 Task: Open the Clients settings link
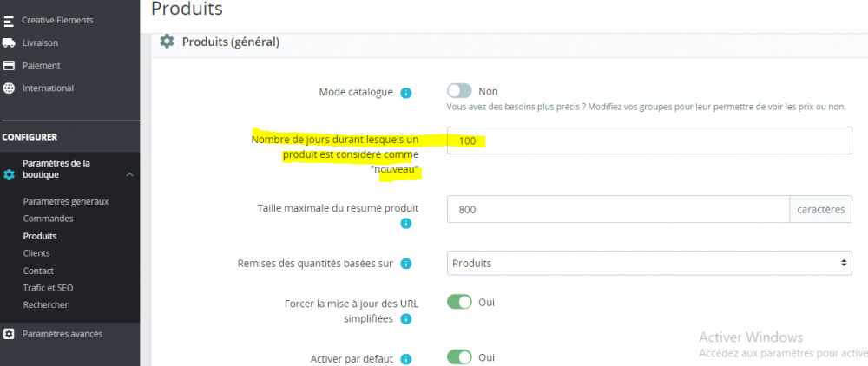point(36,253)
